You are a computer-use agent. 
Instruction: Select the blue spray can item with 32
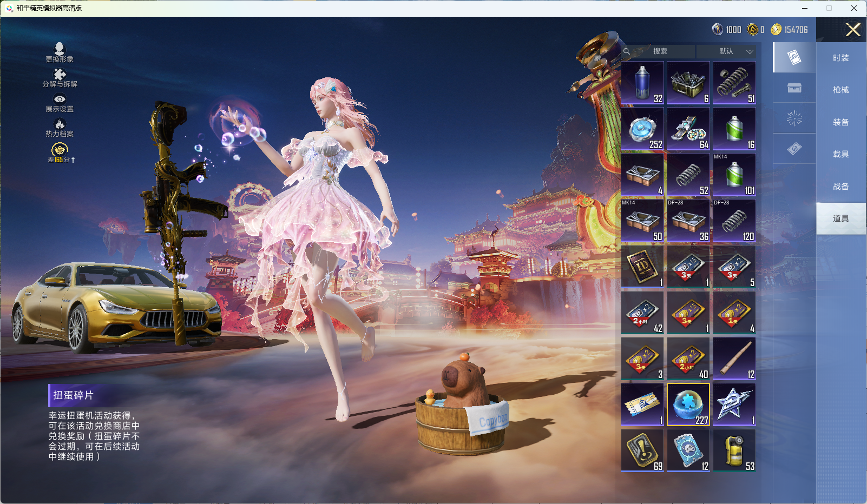tap(642, 83)
